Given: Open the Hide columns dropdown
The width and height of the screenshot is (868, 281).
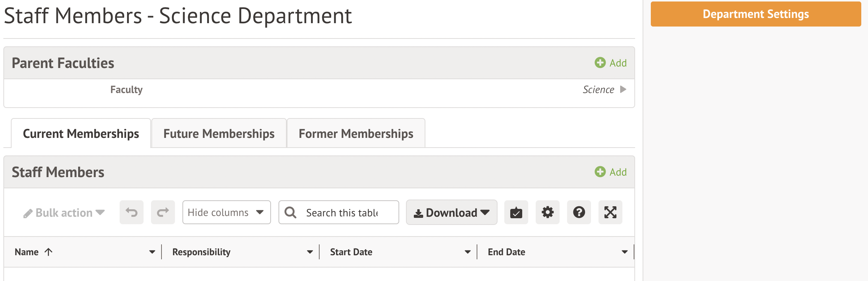Looking at the screenshot, I should click(227, 212).
